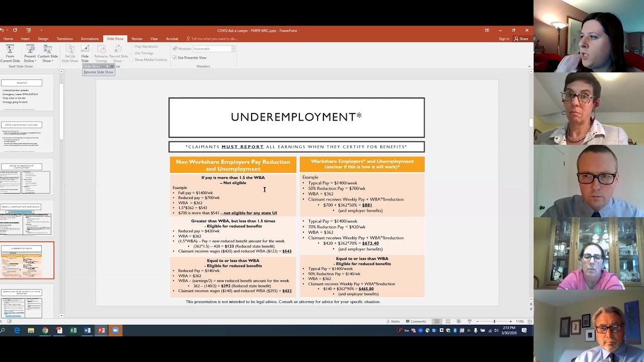
Task: Expand Custom Slide Show menu
Action: coord(47,53)
